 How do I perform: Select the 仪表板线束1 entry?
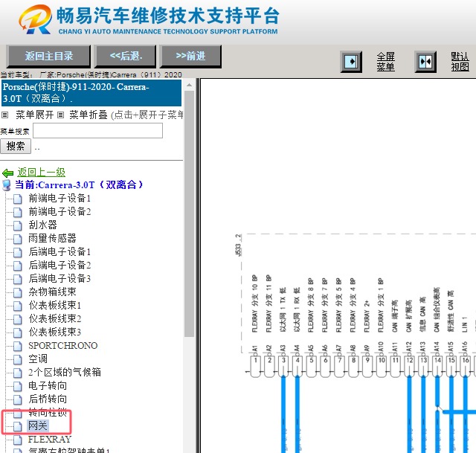(x=55, y=306)
